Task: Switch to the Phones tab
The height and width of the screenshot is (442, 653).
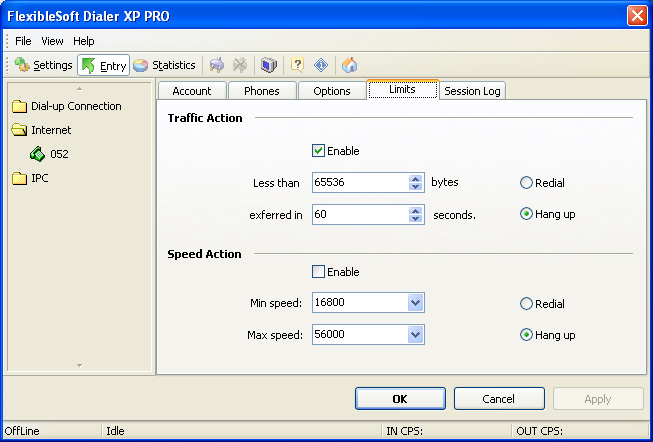Action: coord(262,91)
